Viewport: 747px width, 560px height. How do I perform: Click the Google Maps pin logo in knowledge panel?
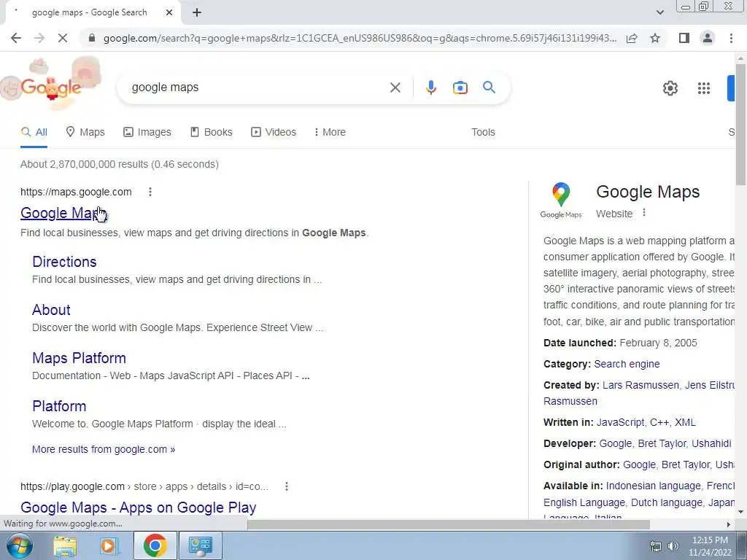click(561, 200)
